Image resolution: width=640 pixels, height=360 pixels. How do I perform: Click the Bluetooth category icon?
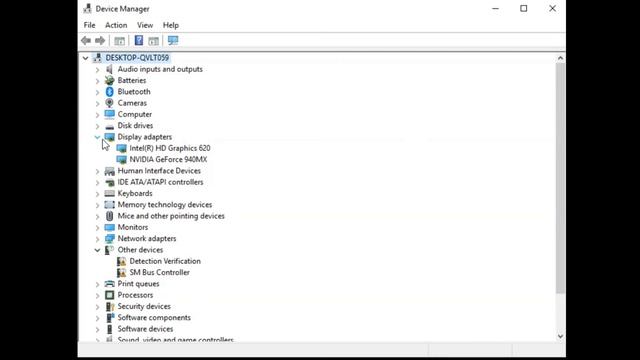pos(109,92)
